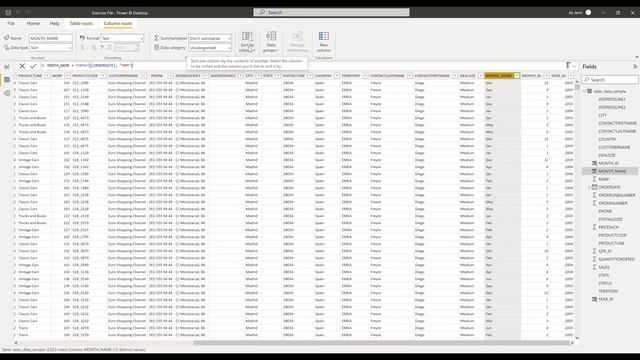
Task: Click the Manage relationships button
Action: click(297, 42)
